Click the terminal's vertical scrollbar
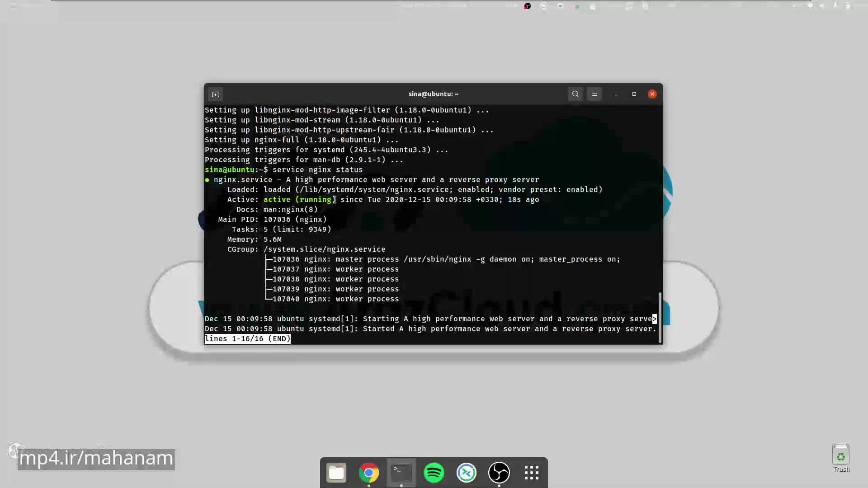Viewport: 868px width, 488px height. [x=660, y=316]
